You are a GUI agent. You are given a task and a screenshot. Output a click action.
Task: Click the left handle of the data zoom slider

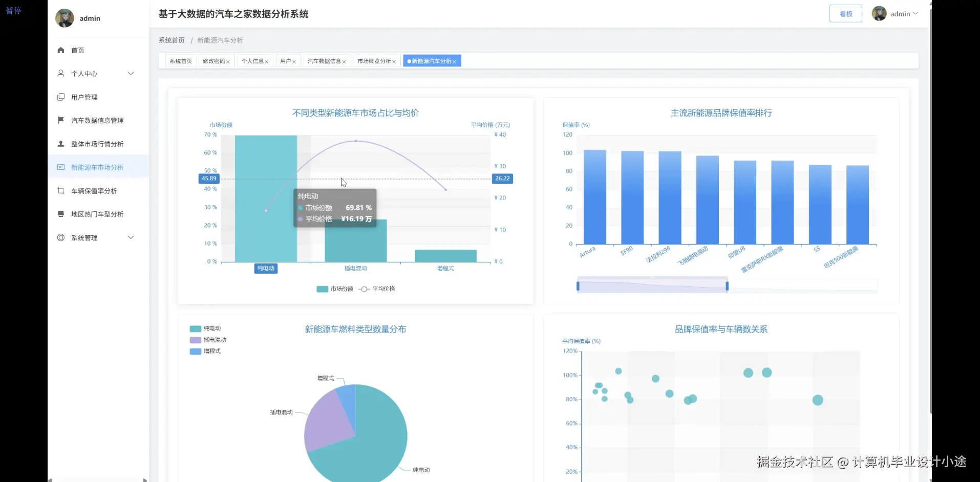[578, 286]
